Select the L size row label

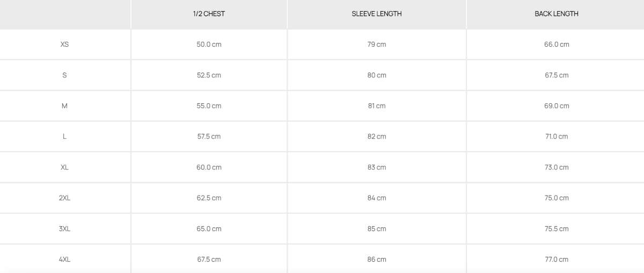tap(64, 136)
